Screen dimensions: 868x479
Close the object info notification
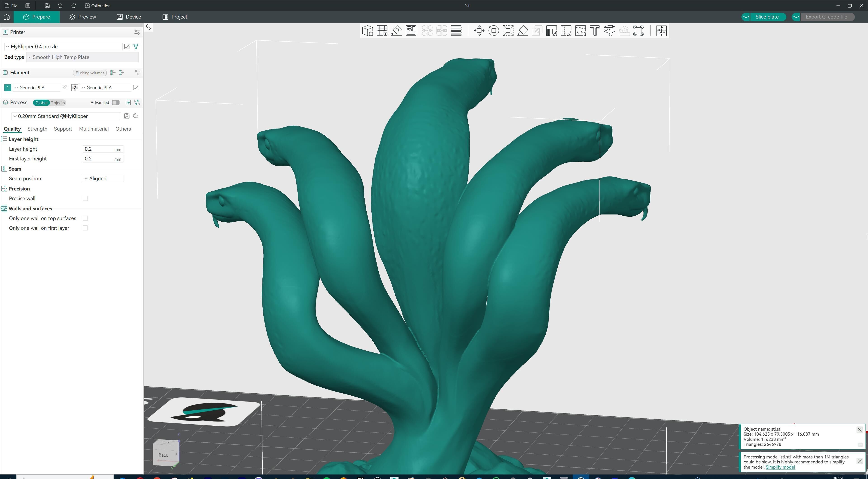(x=859, y=430)
